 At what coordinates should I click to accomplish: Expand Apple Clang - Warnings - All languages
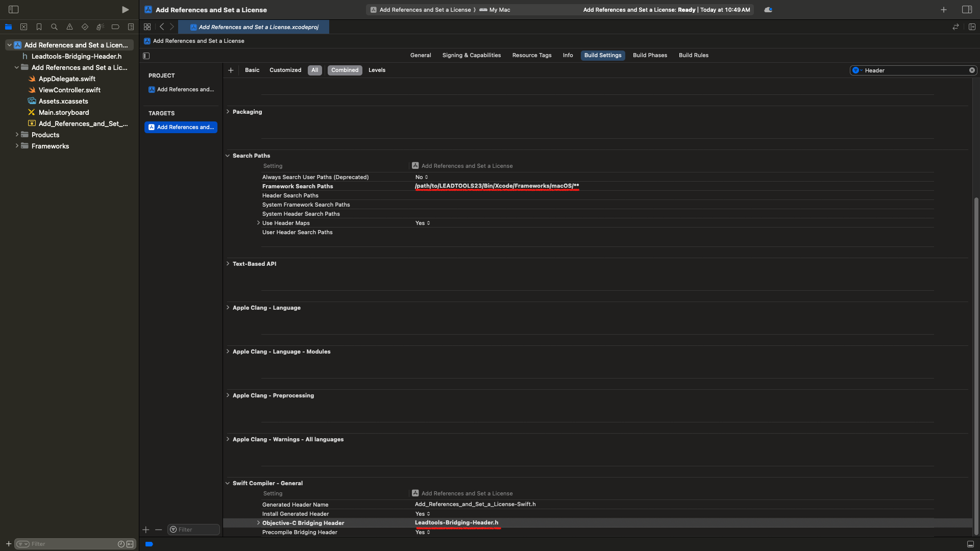click(x=228, y=439)
